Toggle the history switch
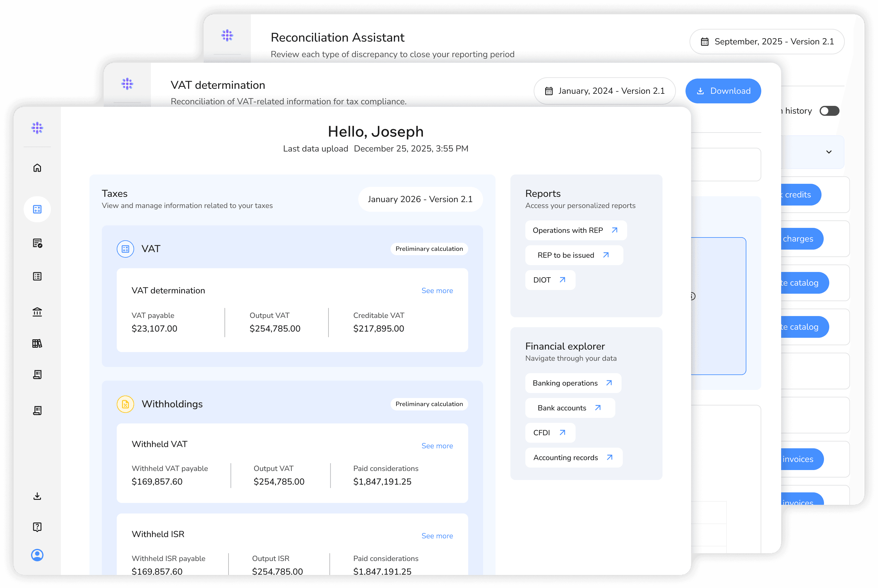This screenshot has width=878, height=588. pyautogui.click(x=829, y=111)
